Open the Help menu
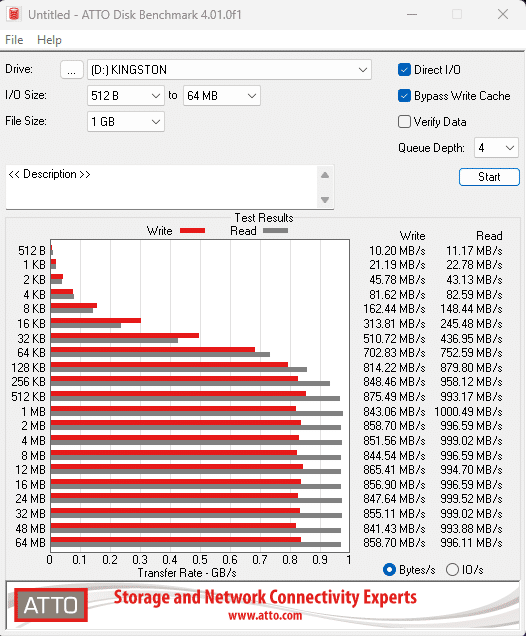Screen dimensions: 526x636 click(49, 40)
